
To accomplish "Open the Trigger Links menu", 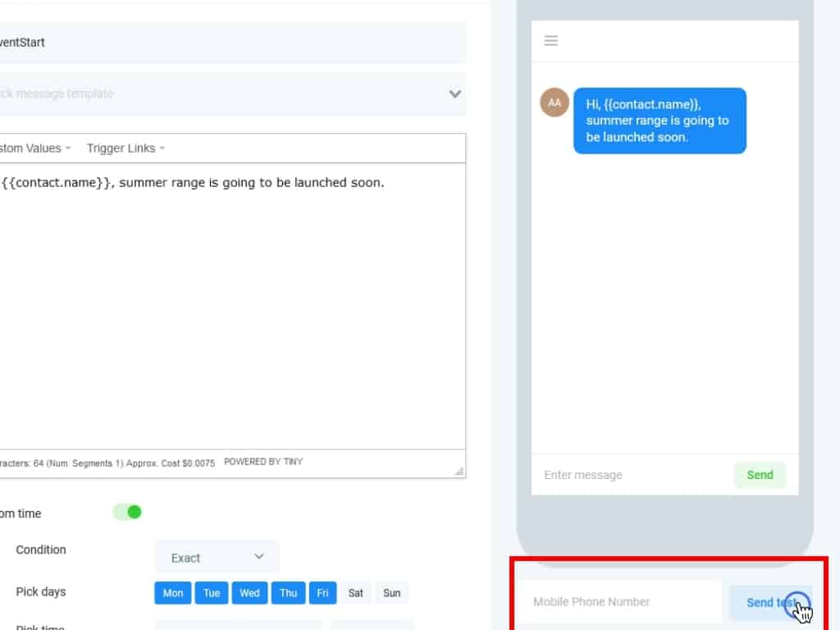I will click(126, 148).
